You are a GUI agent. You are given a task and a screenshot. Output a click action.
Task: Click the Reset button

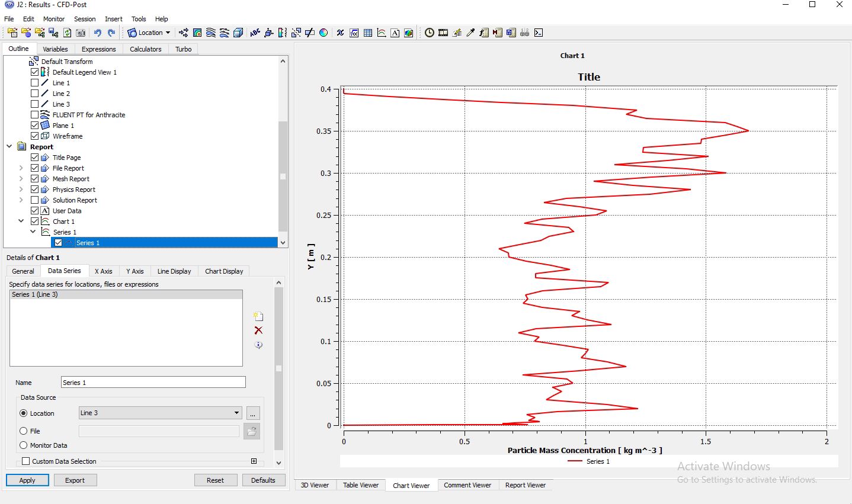pyautogui.click(x=216, y=480)
